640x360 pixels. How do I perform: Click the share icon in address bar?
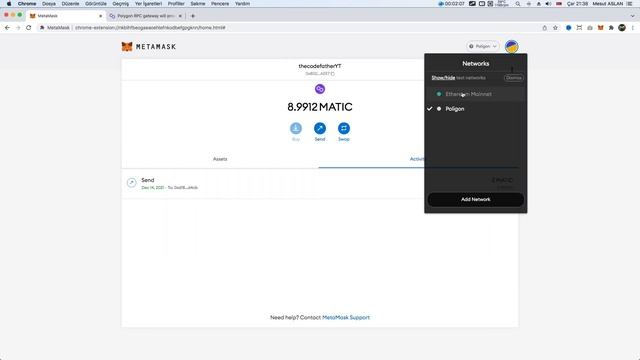pos(544,28)
